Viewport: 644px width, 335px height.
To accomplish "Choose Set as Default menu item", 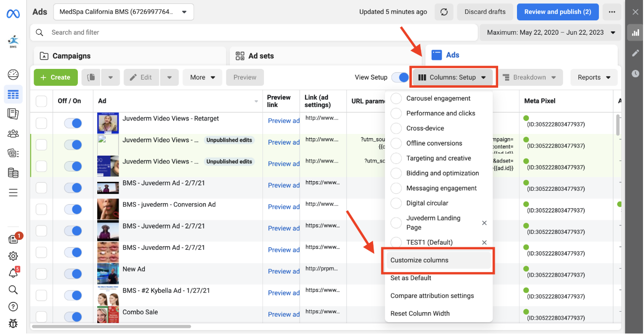I will (439, 278).
